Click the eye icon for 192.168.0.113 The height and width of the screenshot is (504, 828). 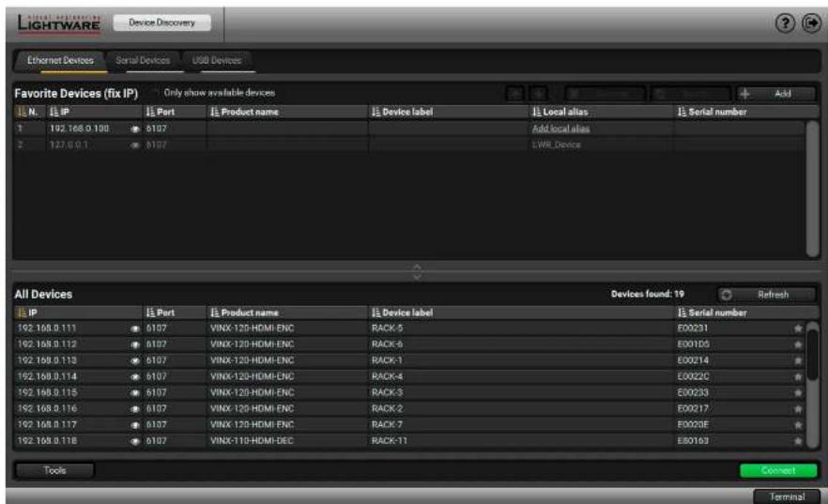(x=135, y=361)
